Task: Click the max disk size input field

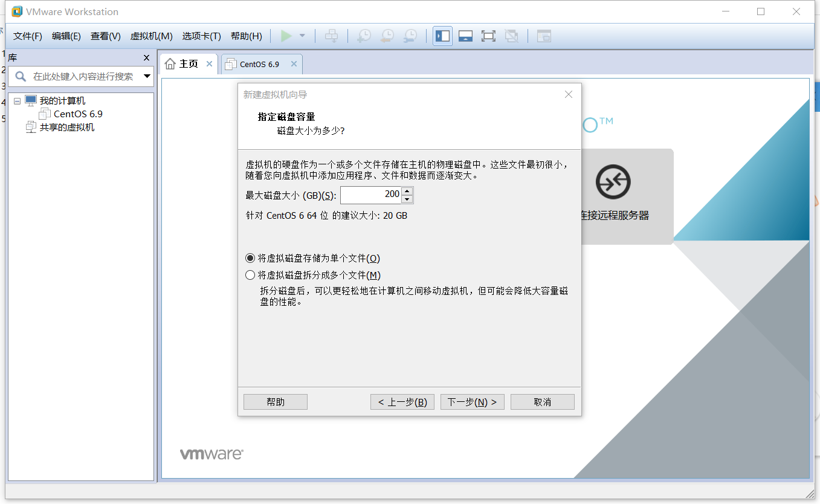Action: click(x=370, y=195)
